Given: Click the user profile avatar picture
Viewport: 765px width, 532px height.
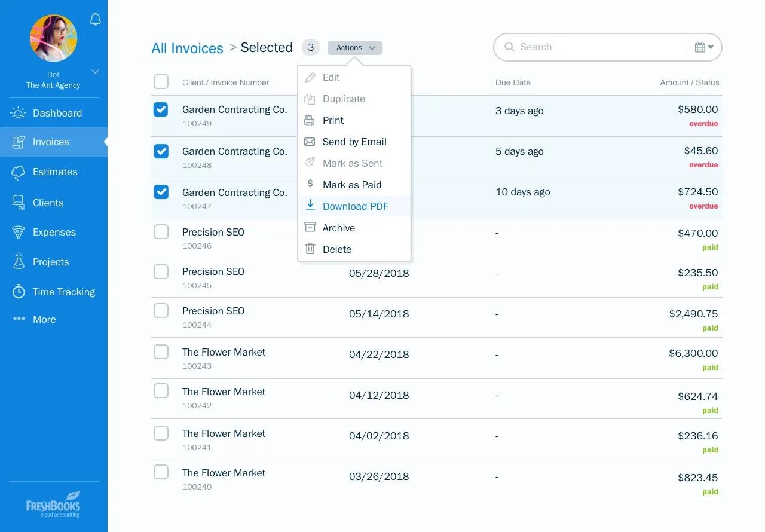Looking at the screenshot, I should (x=53, y=38).
